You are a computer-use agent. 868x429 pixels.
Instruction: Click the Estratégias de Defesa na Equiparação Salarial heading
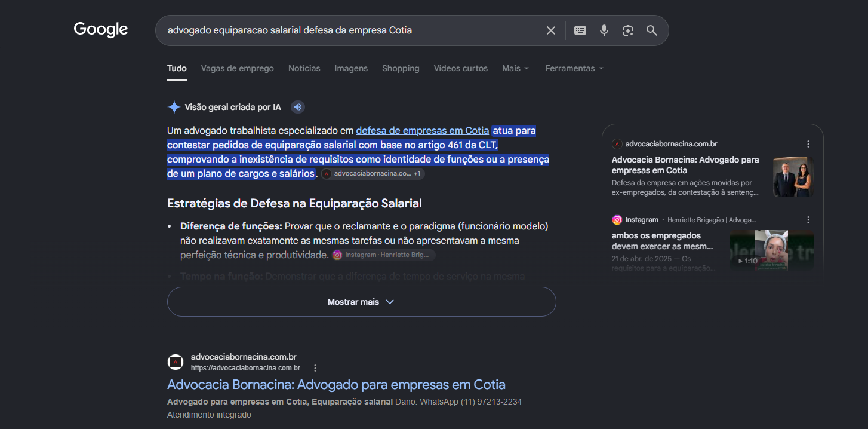pyautogui.click(x=294, y=203)
